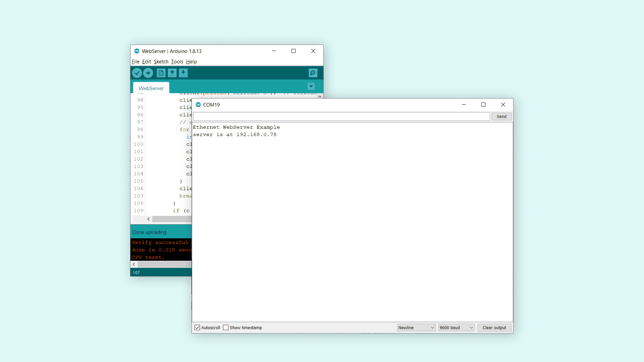Click the Save sketch down-arrow icon
The height and width of the screenshot is (362, 644).
tap(183, 73)
